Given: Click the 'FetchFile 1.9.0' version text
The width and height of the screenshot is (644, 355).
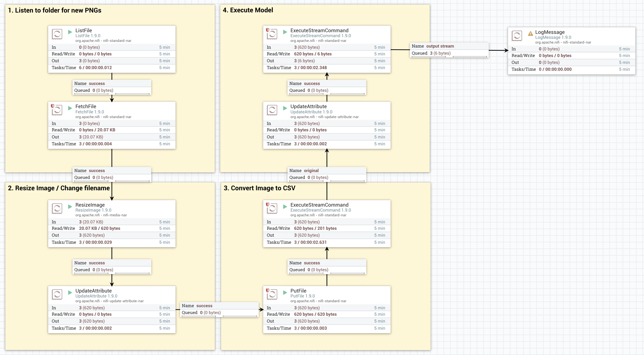Looking at the screenshot, I should point(90,112).
